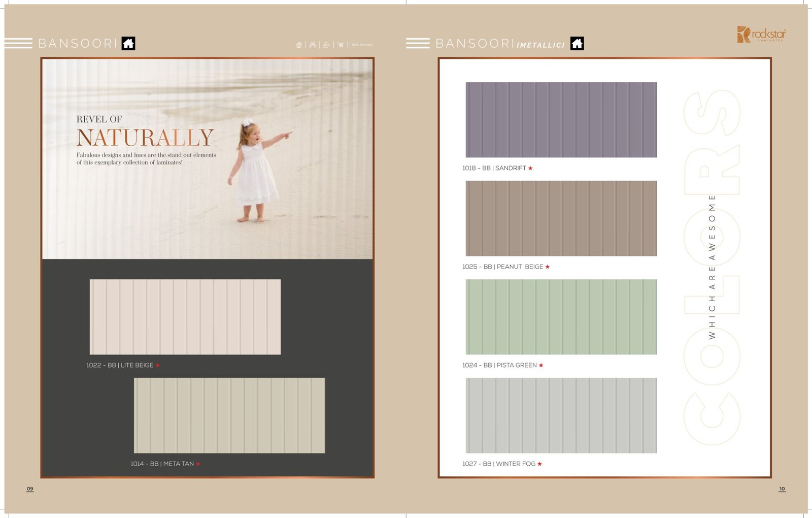Click the home icon beside the left BANSOORI title
Screen dimensions: 812x518
(128, 44)
